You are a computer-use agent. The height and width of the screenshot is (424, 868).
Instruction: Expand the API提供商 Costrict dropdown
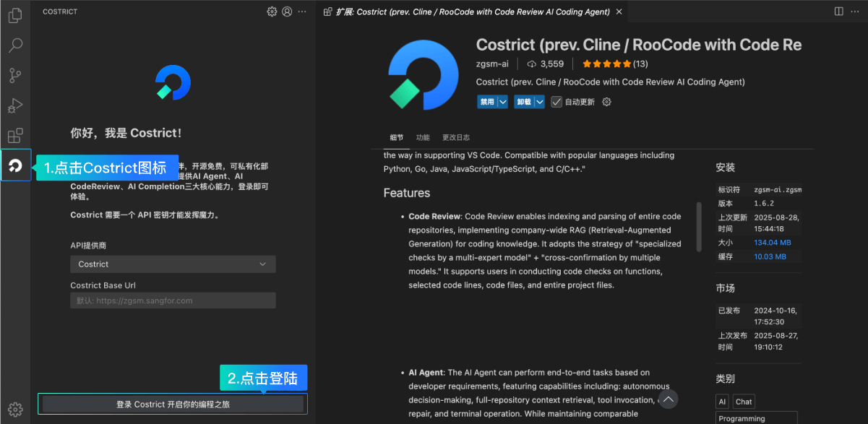coord(173,264)
